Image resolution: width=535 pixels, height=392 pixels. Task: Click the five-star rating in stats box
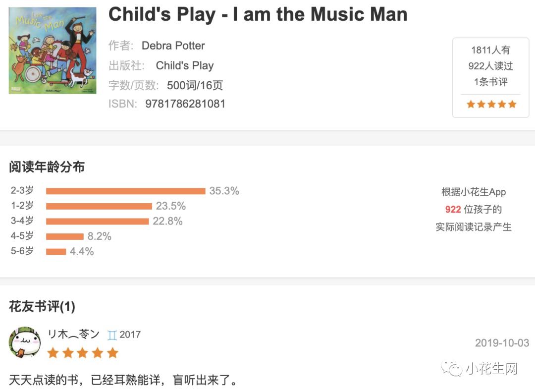click(491, 104)
